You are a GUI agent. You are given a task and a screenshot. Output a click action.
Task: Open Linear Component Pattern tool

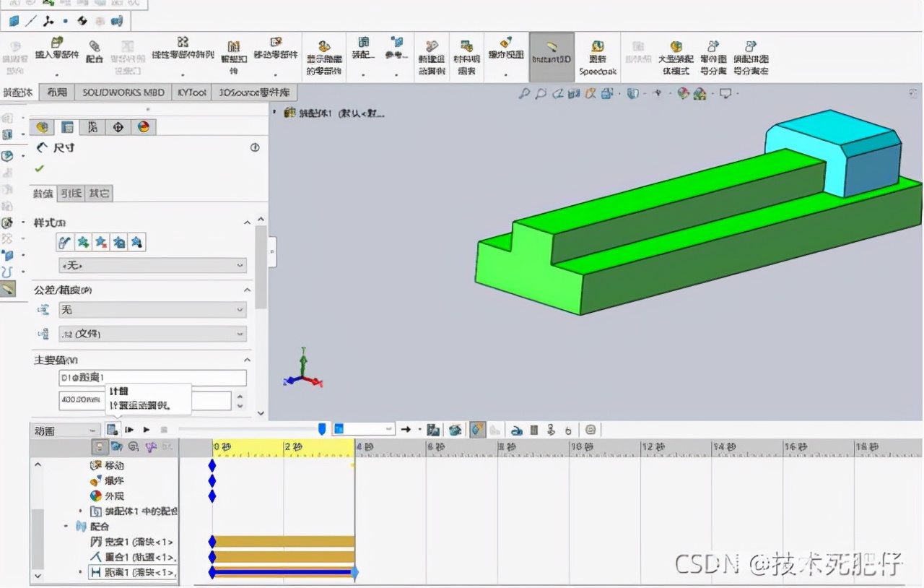(183, 49)
